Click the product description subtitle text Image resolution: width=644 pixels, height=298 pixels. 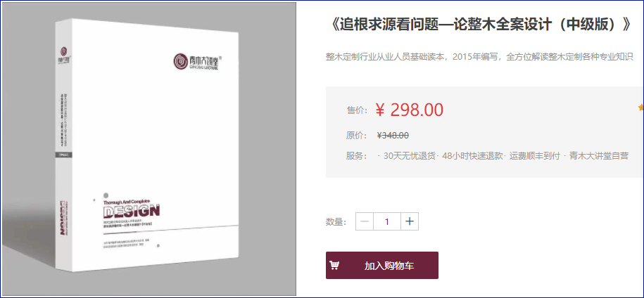[x=479, y=57]
